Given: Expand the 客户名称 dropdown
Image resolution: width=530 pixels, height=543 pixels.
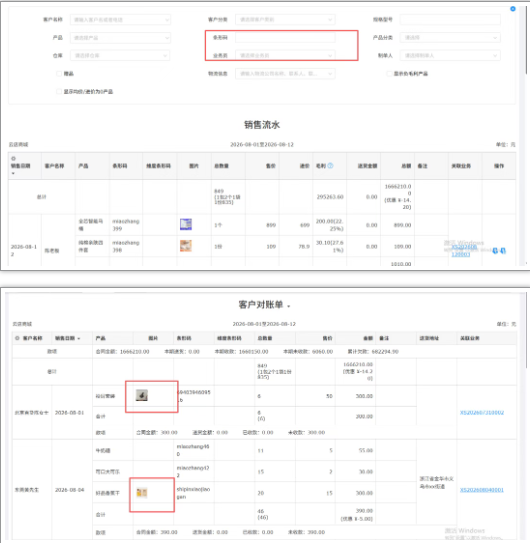Looking at the screenshot, I should [x=120, y=20].
